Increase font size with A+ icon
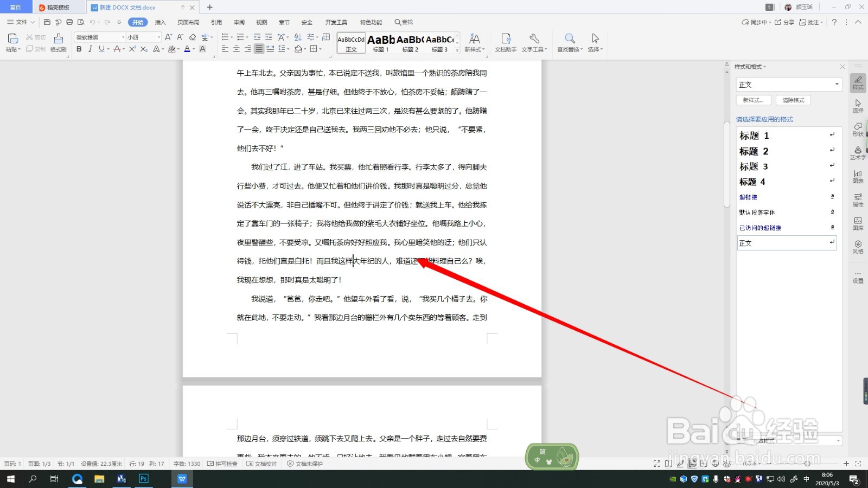 click(168, 37)
